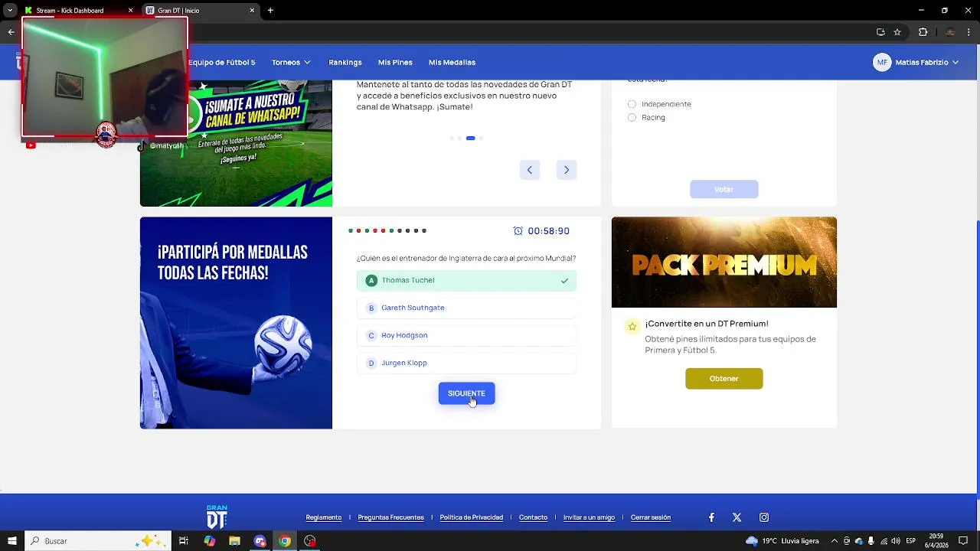Viewport: 980px width, 551px height.
Task: Open the Política de Privacidad link
Action: 471,517
